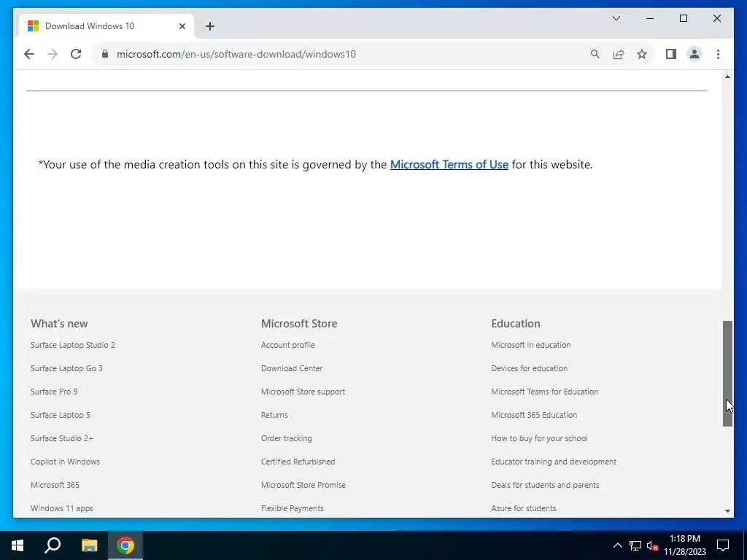Click the Chrome taskbar icon
This screenshot has width=747, height=560.
click(x=125, y=545)
